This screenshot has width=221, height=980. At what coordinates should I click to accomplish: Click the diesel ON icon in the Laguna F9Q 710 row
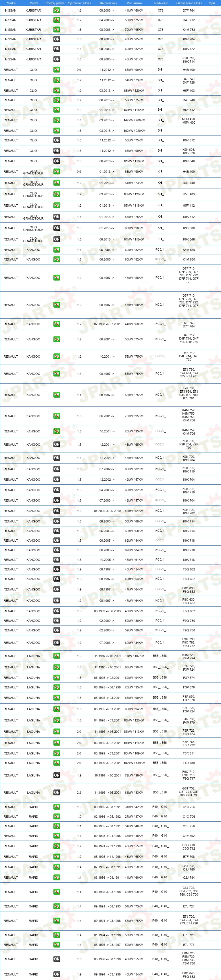pos(57,775)
